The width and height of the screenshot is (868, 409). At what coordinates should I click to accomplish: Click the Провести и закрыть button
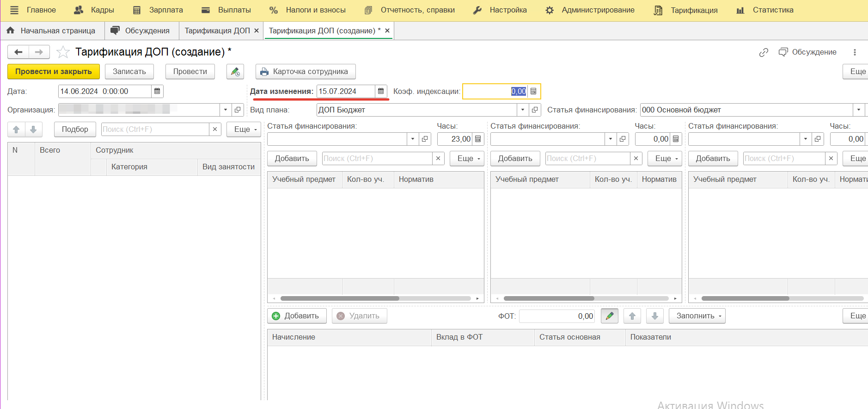point(54,72)
